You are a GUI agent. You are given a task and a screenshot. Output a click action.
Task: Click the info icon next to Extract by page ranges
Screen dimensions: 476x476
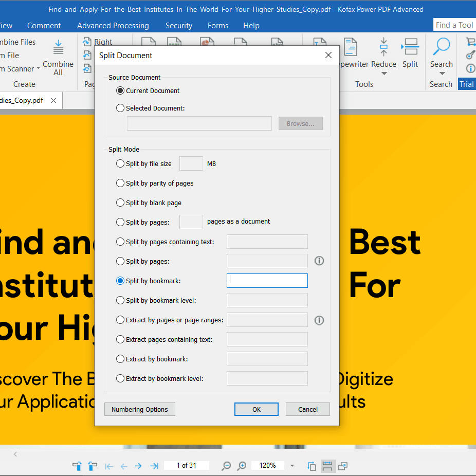pyautogui.click(x=319, y=320)
